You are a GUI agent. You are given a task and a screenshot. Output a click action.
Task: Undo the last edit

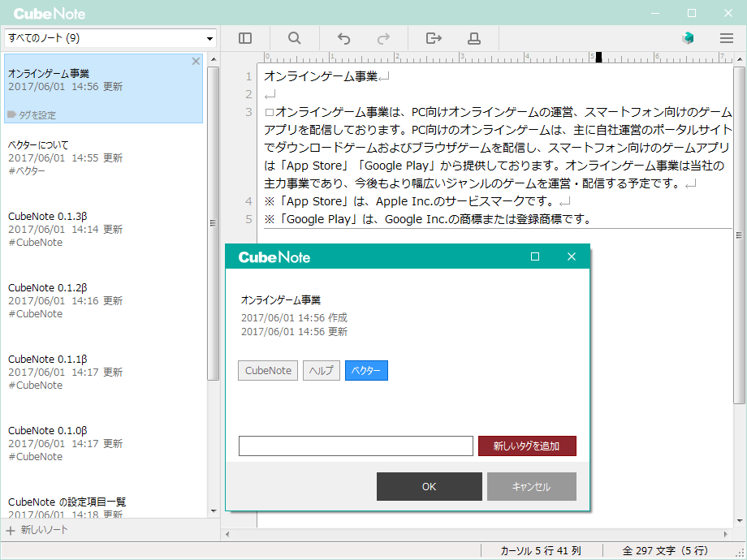[343, 38]
